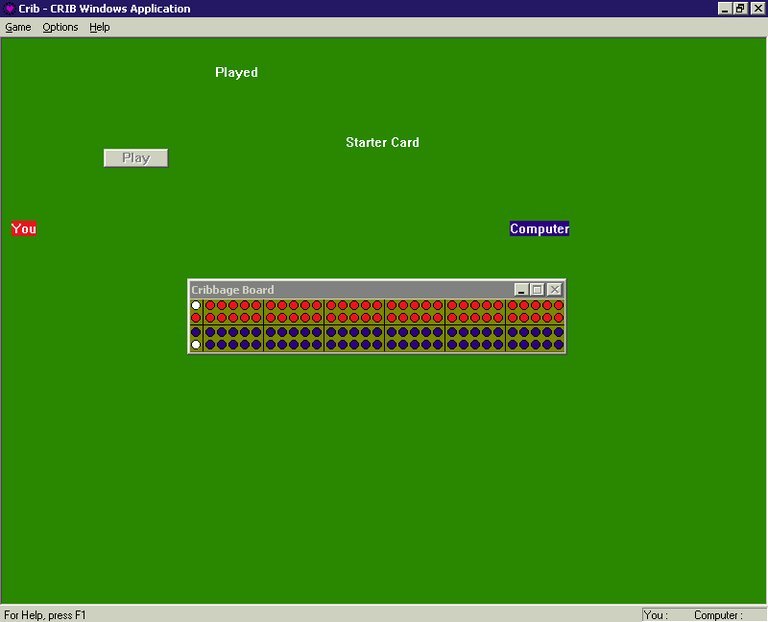Open the Game menu
The image size is (768, 622).
18,27
